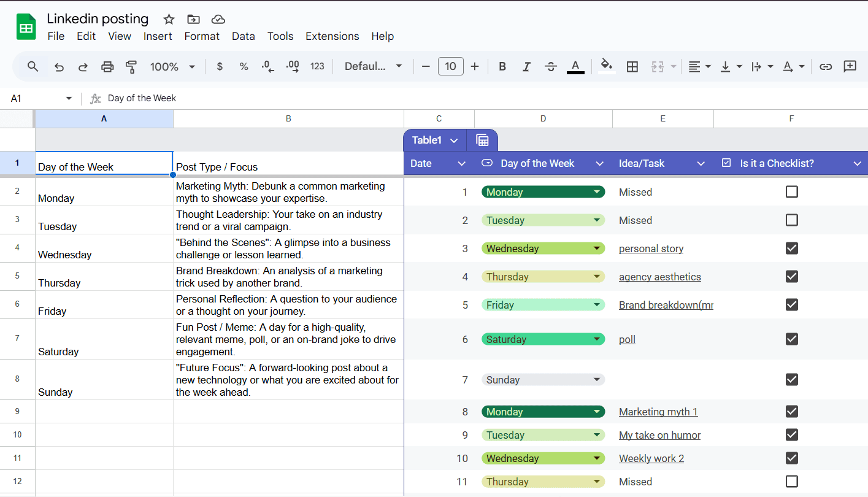Apply currency format with dollar sign

point(220,66)
